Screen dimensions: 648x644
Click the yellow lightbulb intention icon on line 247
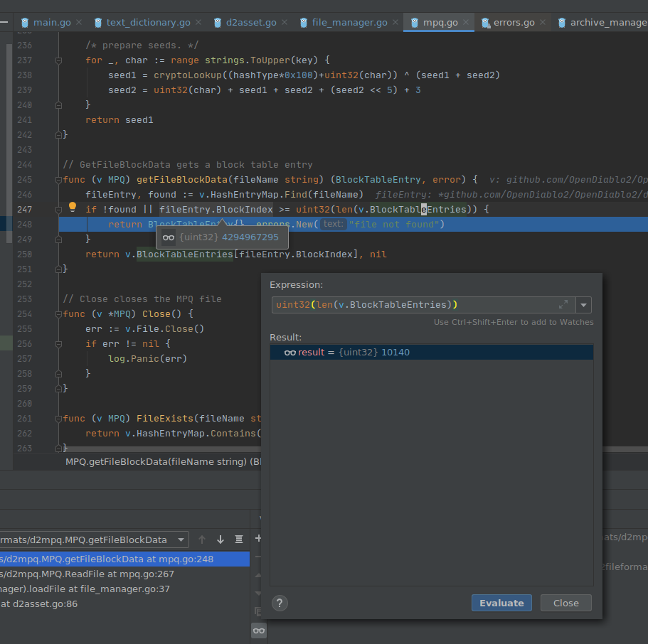72,207
